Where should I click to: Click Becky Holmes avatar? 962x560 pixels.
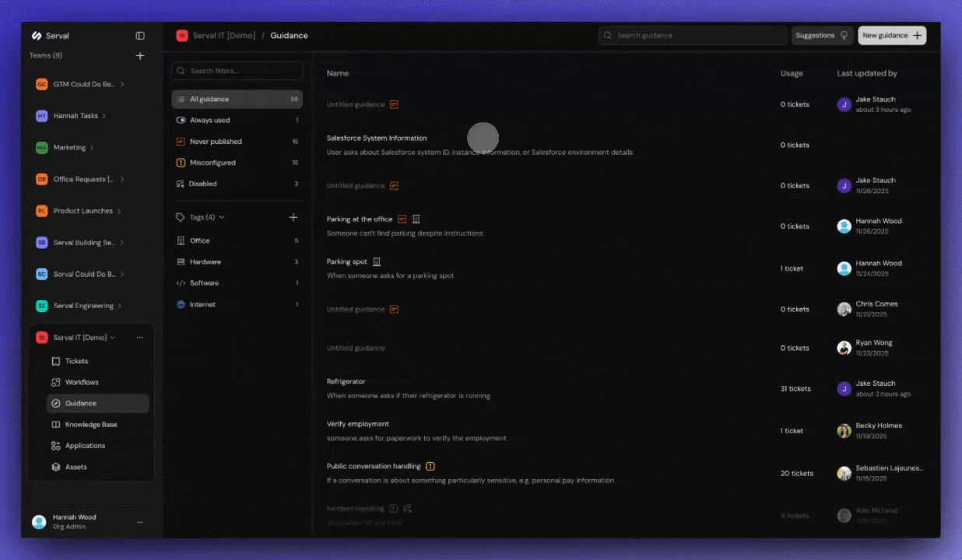[x=844, y=431]
